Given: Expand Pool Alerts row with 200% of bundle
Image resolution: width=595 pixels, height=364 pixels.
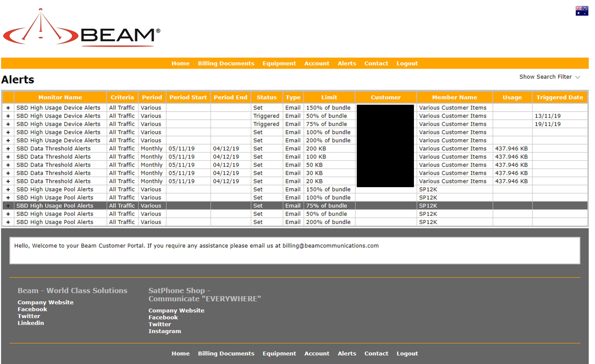Looking at the screenshot, I should tap(8, 222).
